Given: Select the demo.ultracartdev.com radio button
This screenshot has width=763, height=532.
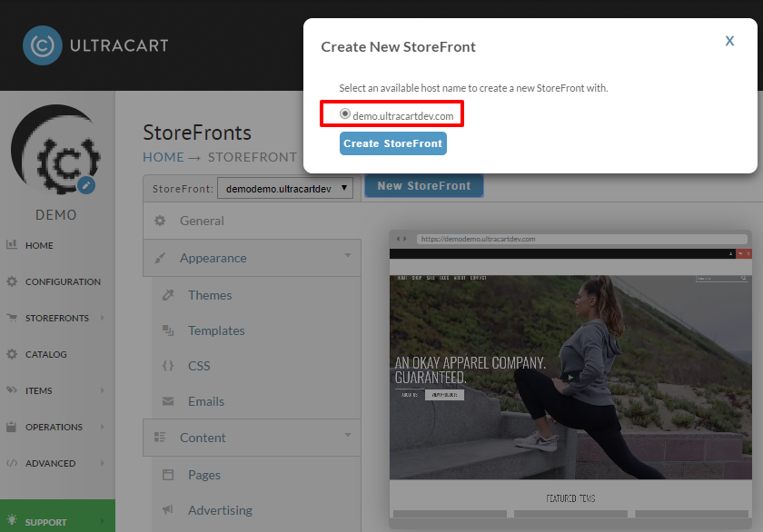Looking at the screenshot, I should [345, 113].
